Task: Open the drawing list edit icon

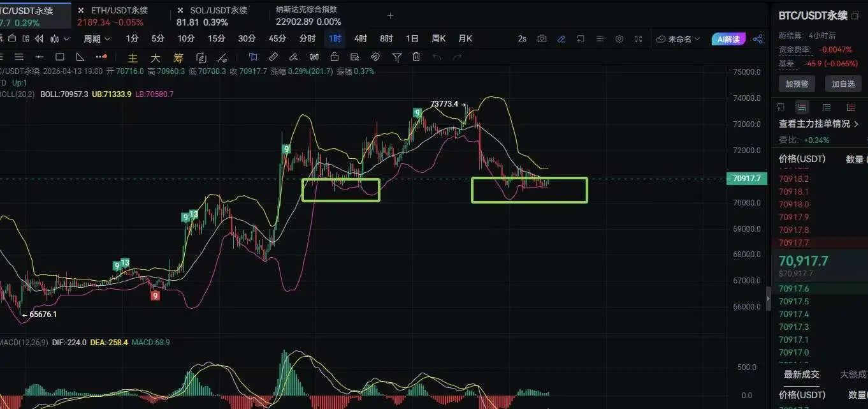Action: click(354, 57)
